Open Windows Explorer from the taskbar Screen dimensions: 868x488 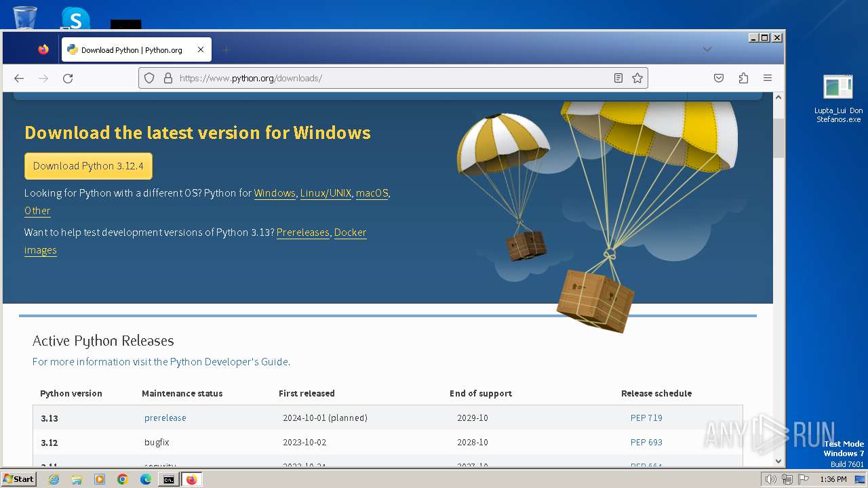point(77,479)
